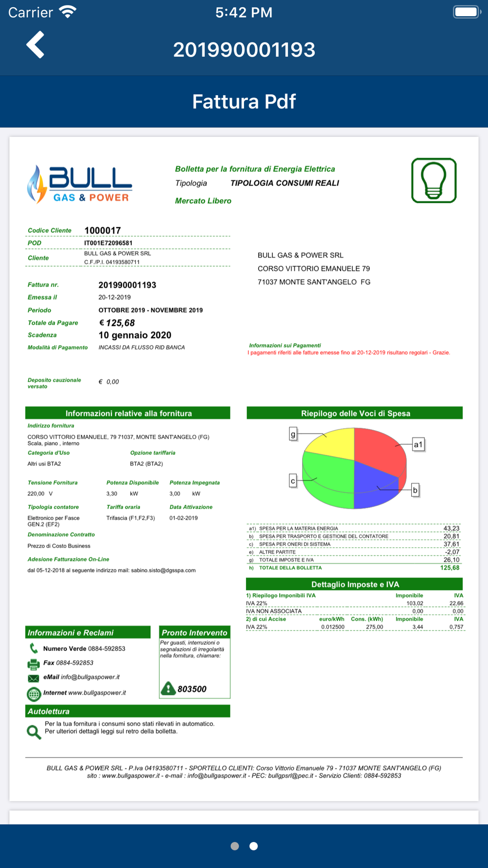
Task: Tap emergency number 803500
Action: [192, 689]
